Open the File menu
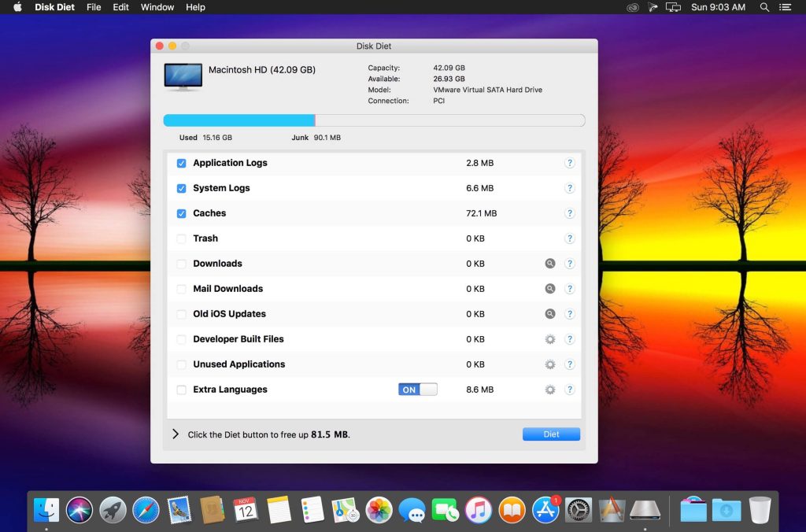Screen dimensions: 806x532 click(94, 7)
